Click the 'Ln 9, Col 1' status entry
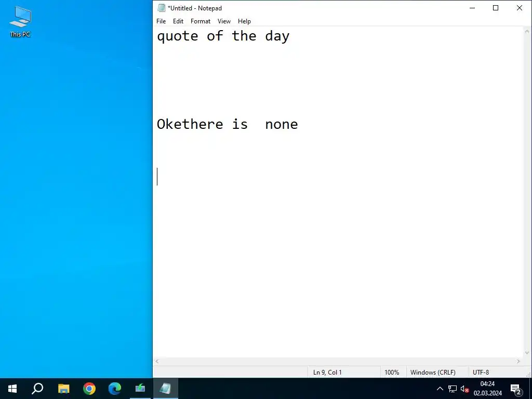Image resolution: width=532 pixels, height=399 pixels. pyautogui.click(x=327, y=372)
